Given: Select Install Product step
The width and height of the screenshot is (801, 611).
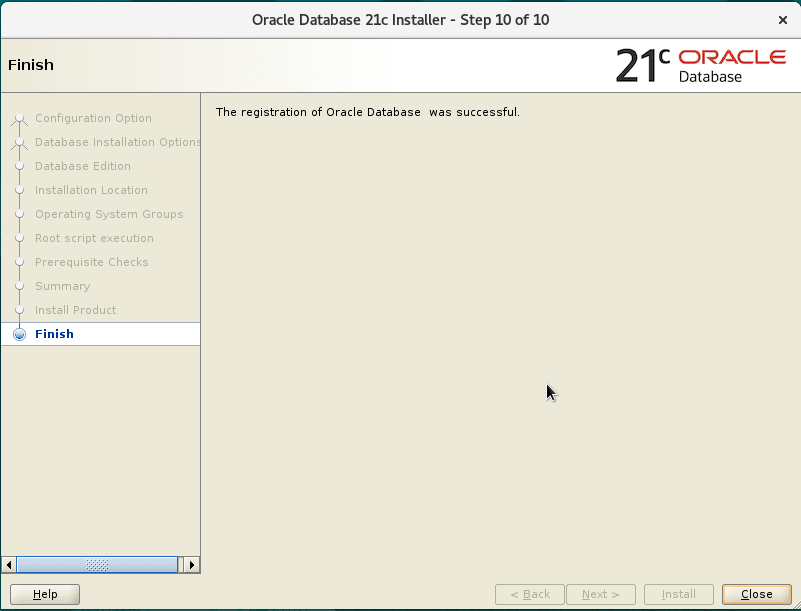Looking at the screenshot, I should [76, 310].
